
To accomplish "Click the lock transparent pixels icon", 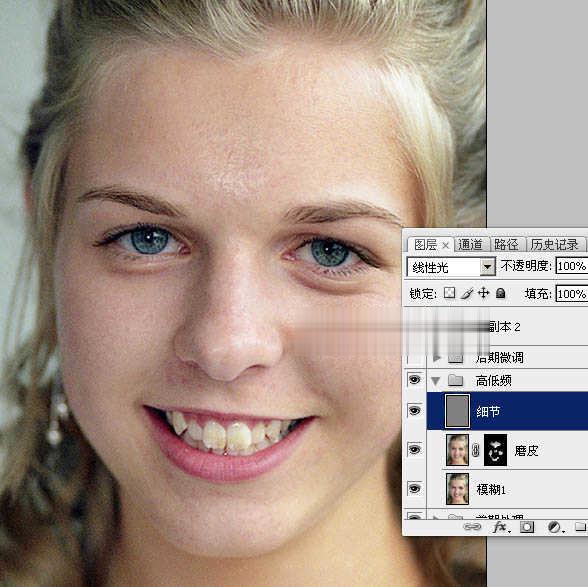I will click(449, 293).
